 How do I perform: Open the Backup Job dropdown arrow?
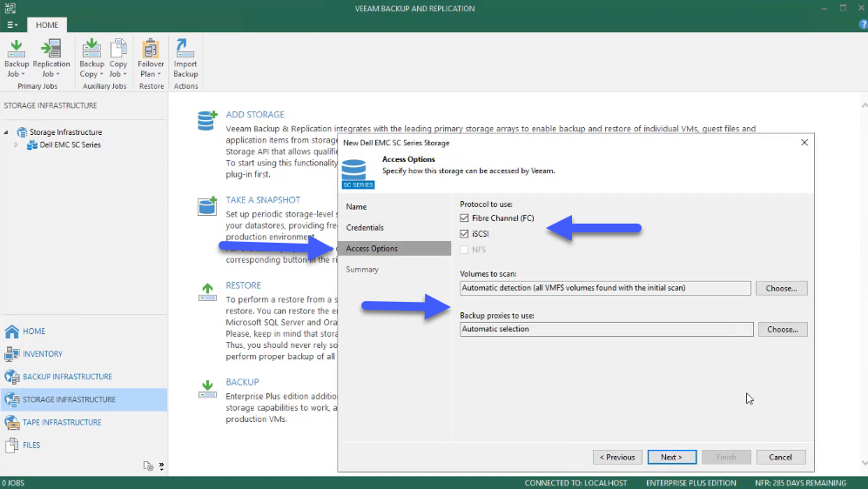coord(24,74)
